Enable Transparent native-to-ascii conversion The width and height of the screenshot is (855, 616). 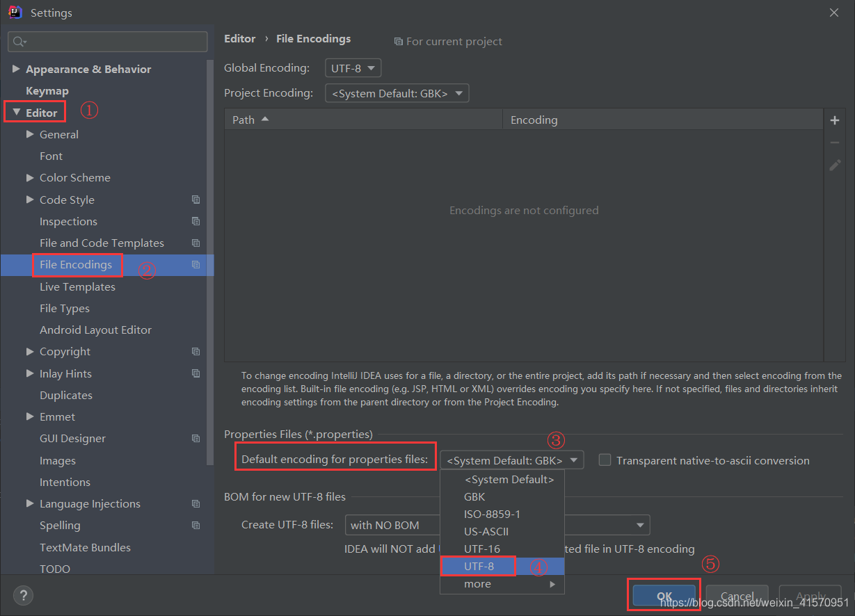tap(605, 460)
